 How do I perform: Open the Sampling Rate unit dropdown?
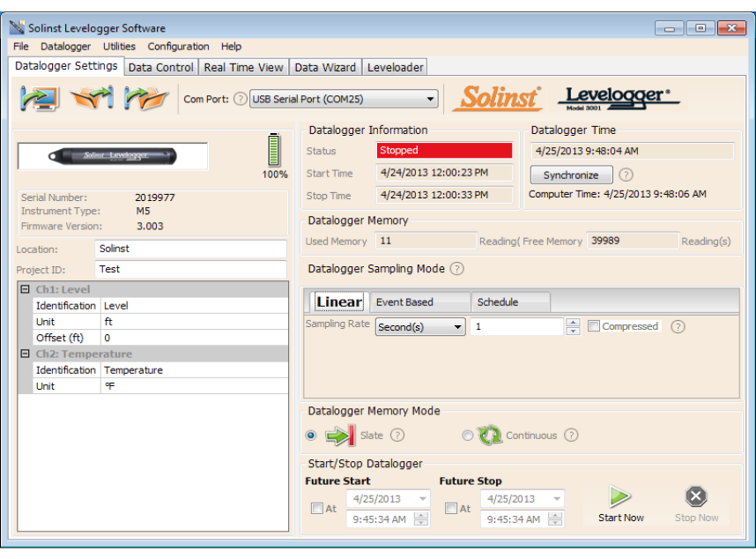pos(457,327)
